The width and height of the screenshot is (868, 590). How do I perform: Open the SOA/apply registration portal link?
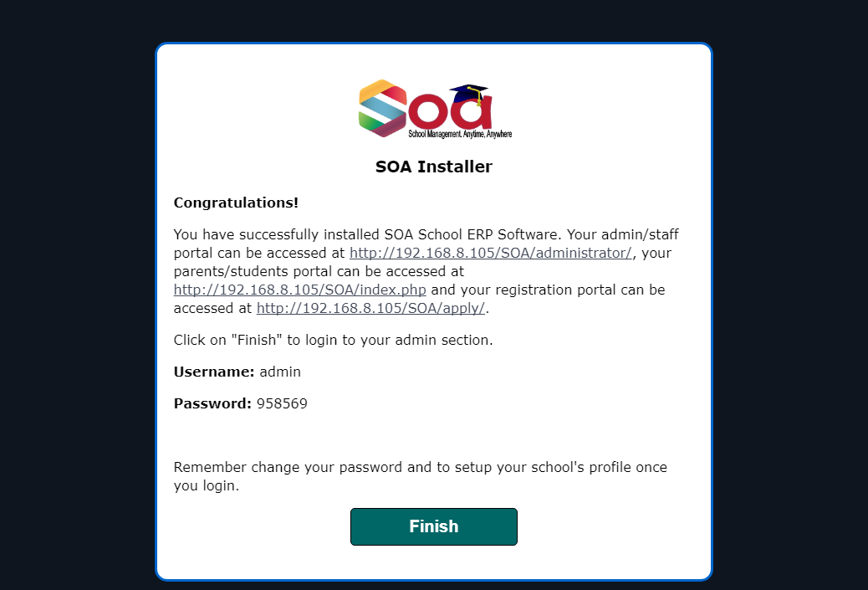click(371, 308)
